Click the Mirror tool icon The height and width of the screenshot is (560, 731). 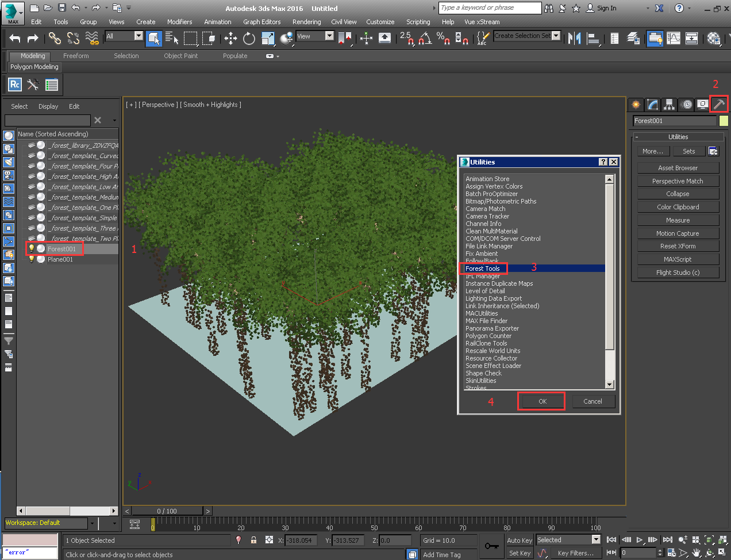(x=574, y=39)
